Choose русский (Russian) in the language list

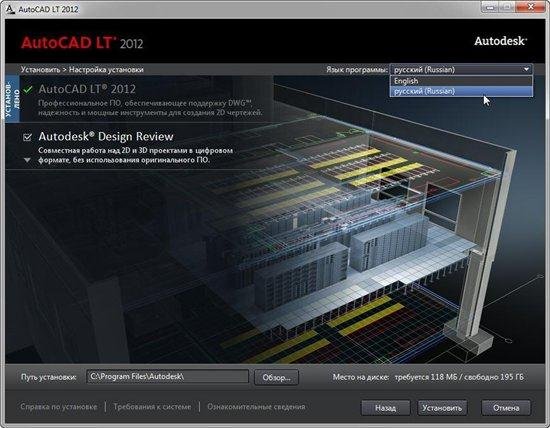click(461, 91)
